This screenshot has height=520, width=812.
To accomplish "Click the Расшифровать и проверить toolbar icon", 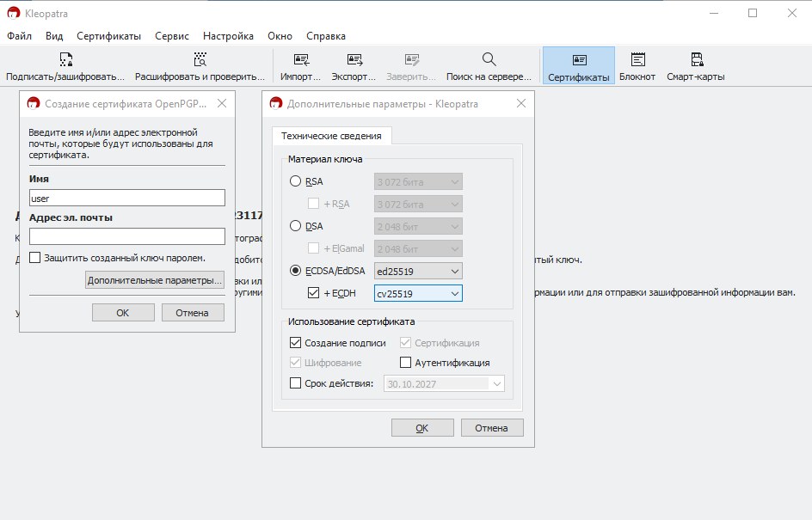I will [200, 66].
